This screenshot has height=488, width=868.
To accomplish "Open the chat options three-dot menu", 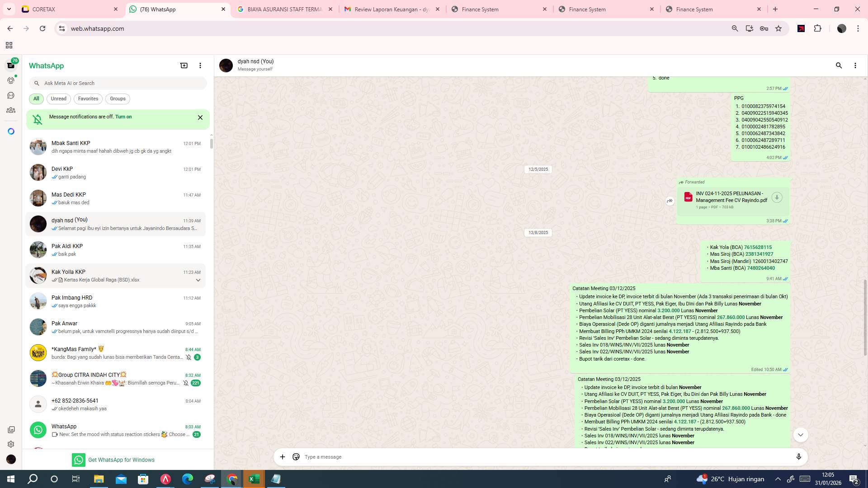I will tap(855, 66).
